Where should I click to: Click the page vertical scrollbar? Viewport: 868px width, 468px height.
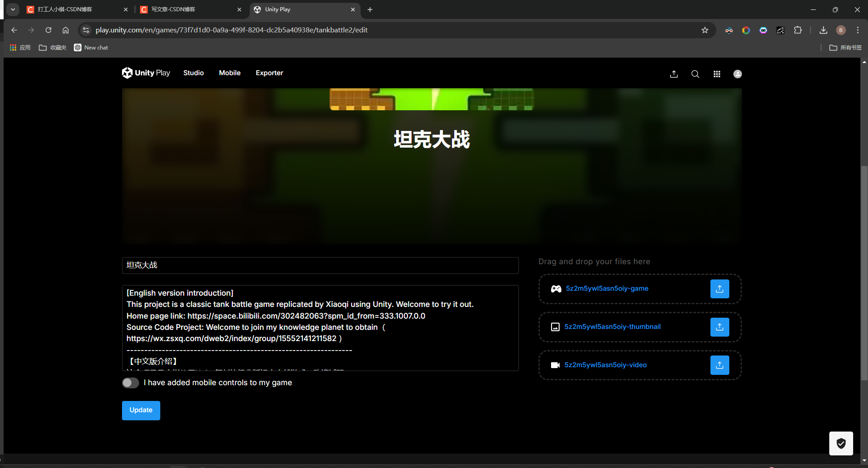pyautogui.click(x=864, y=274)
